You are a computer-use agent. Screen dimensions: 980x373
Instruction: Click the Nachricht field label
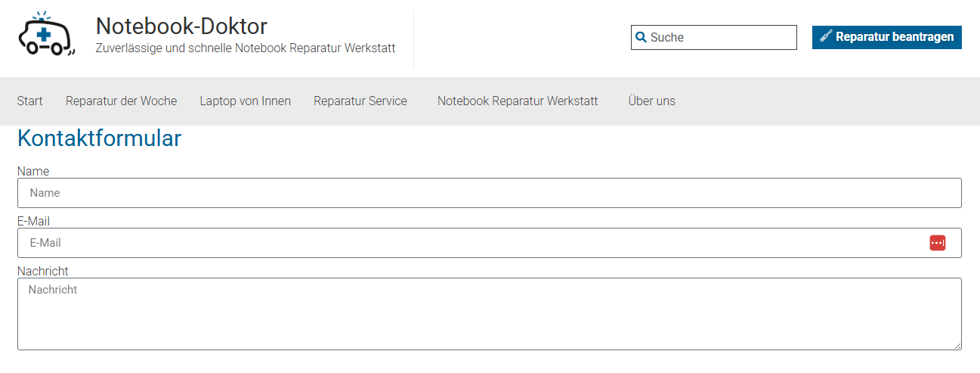(42, 271)
